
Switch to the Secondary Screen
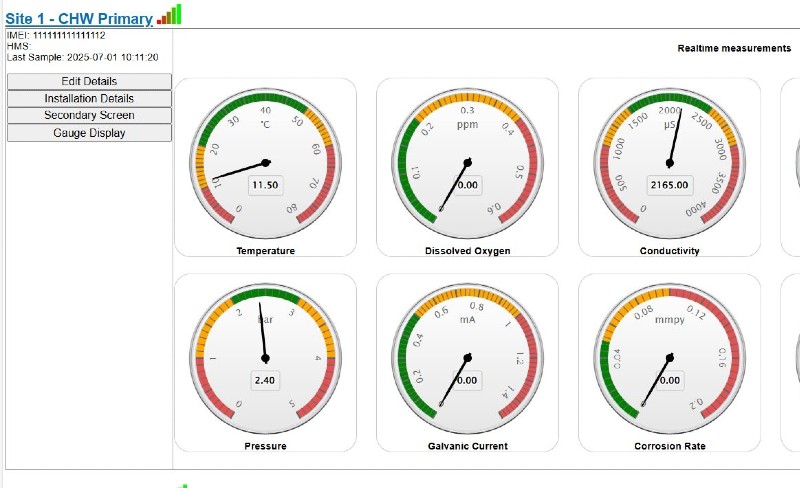click(x=89, y=115)
